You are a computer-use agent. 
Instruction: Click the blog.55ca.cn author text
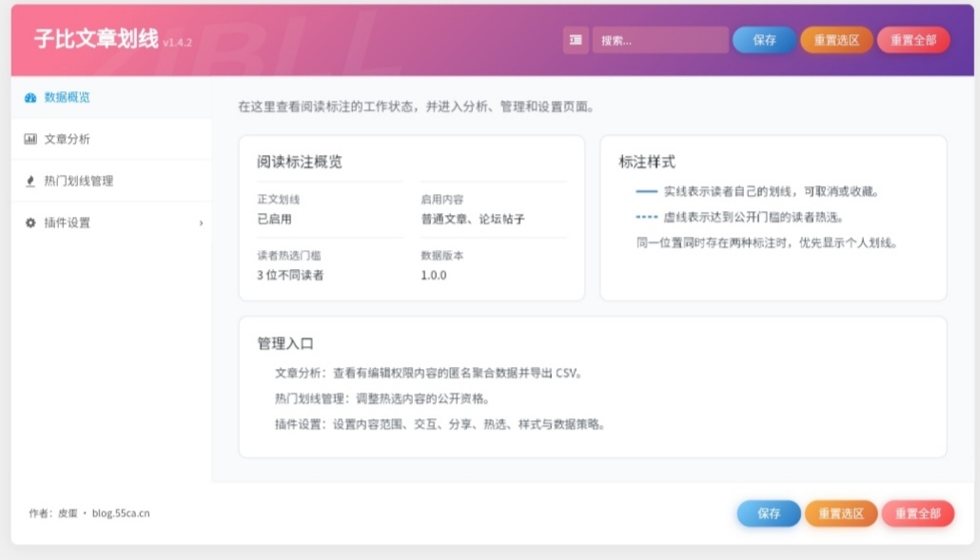click(x=121, y=513)
